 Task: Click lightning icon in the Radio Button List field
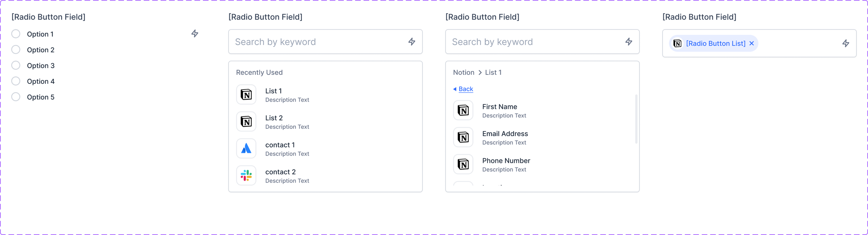pos(846,43)
